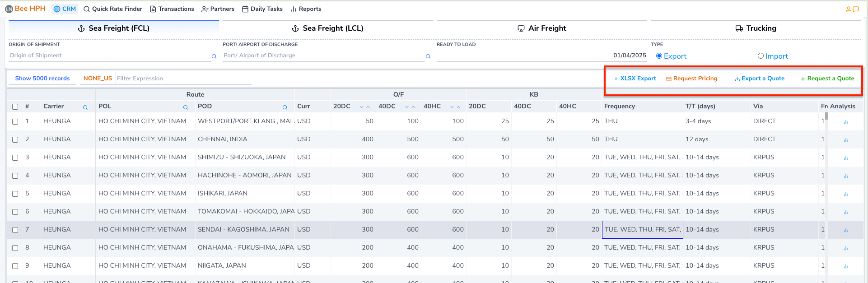Screen dimensions: 868x283
Task: Click the search icon in Carrier column header
Action: coord(85,107)
